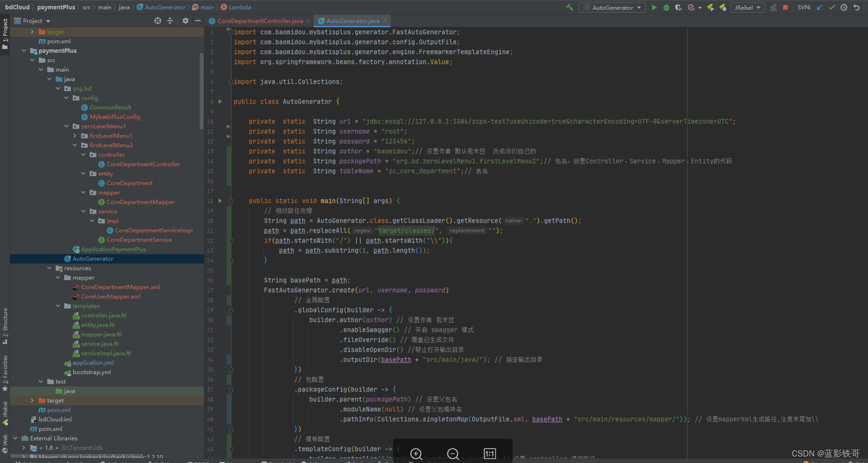Select AutoGenerator class in project tree
Image resolution: width=868 pixels, height=463 pixels.
pos(92,259)
